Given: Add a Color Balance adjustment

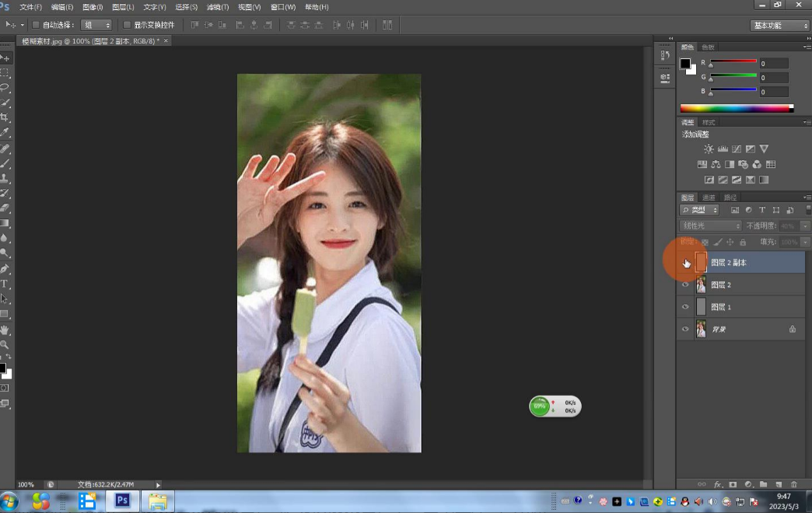Looking at the screenshot, I should coord(716,165).
